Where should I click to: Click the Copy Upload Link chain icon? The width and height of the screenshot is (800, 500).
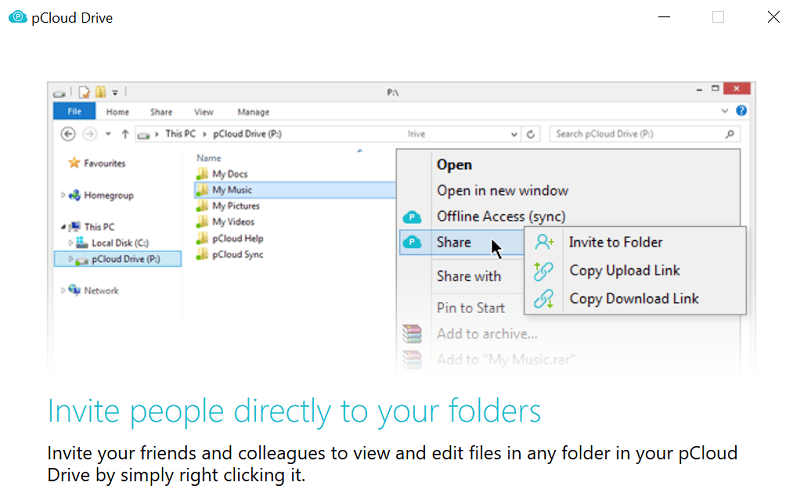coord(544,270)
